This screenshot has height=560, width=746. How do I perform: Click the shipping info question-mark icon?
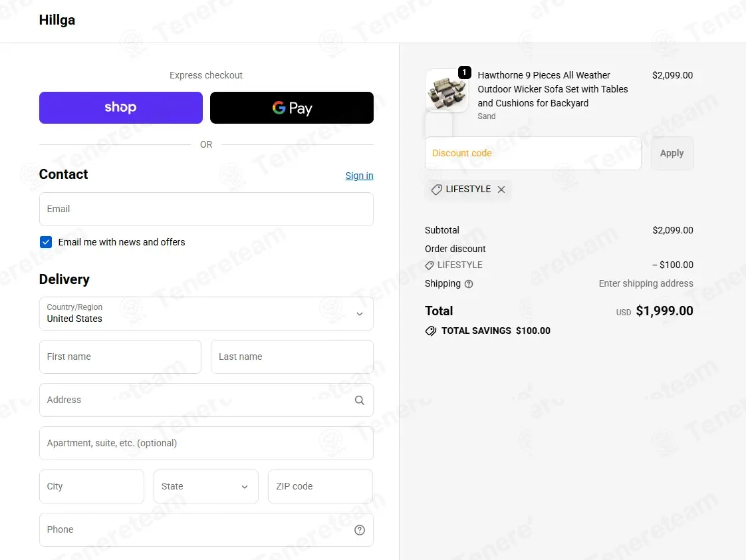(x=469, y=284)
